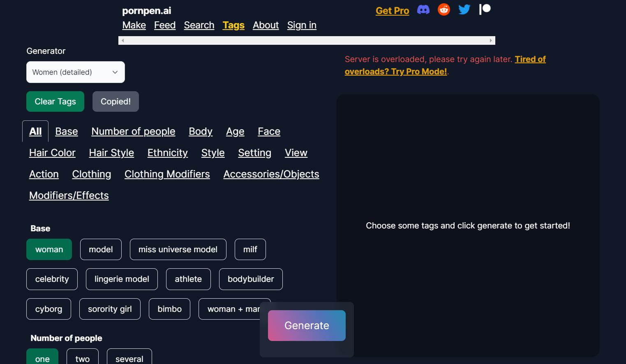626x364 pixels.
Task: Click the "Choose some tags" placeholder message
Action: click(468, 226)
